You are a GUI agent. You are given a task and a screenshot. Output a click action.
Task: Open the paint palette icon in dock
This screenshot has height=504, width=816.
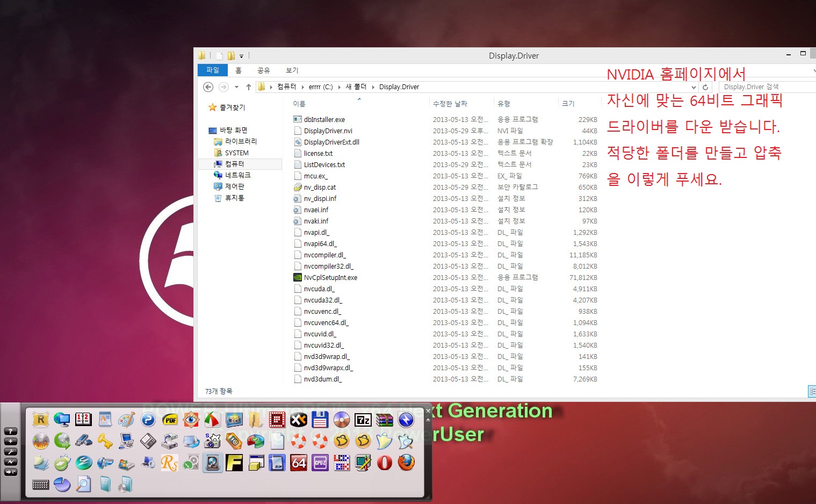pyautogui.click(x=127, y=420)
